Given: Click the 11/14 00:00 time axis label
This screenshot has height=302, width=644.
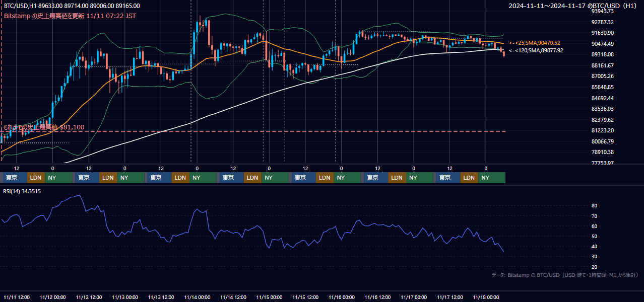Looking at the screenshot, I should pos(198,297).
